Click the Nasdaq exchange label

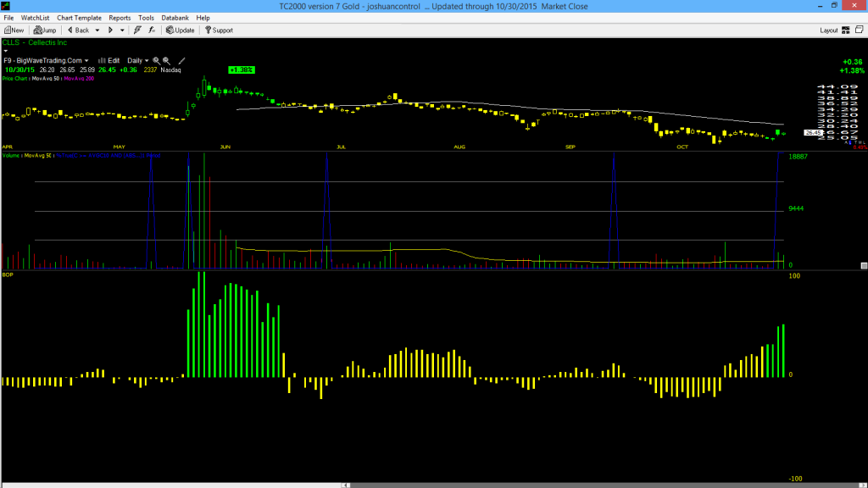[170, 69]
